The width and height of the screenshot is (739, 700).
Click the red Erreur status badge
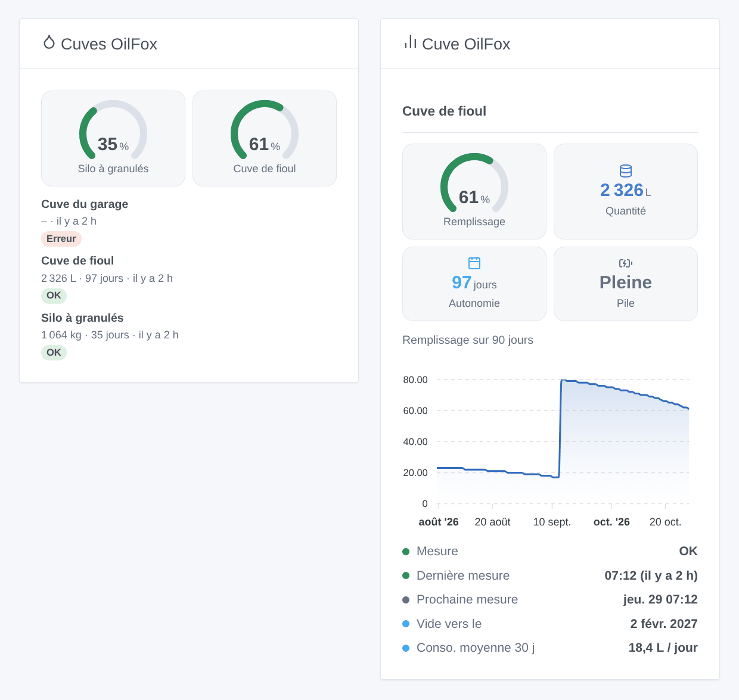61,239
